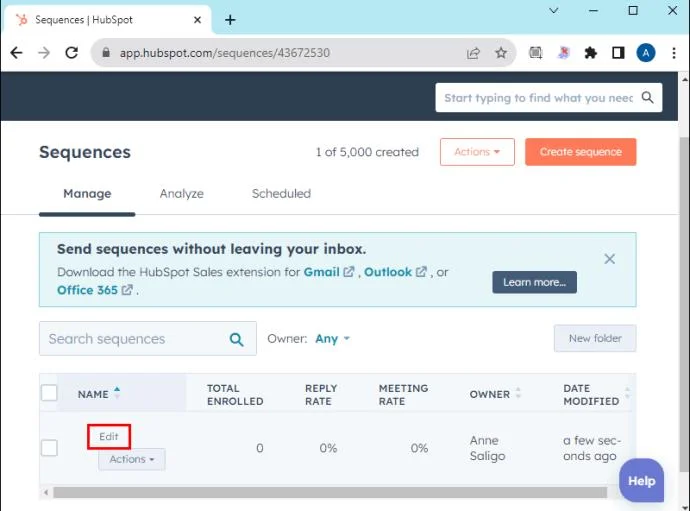Switch to the Scheduled tab
The width and height of the screenshot is (690, 511).
coord(281,194)
